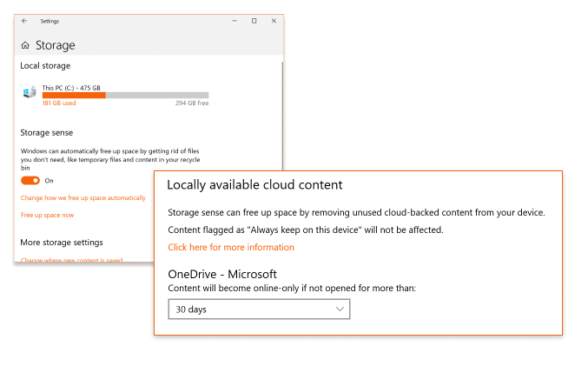Turn off the Storage sense toggle
This screenshot has width=588, height=366.
30,181
